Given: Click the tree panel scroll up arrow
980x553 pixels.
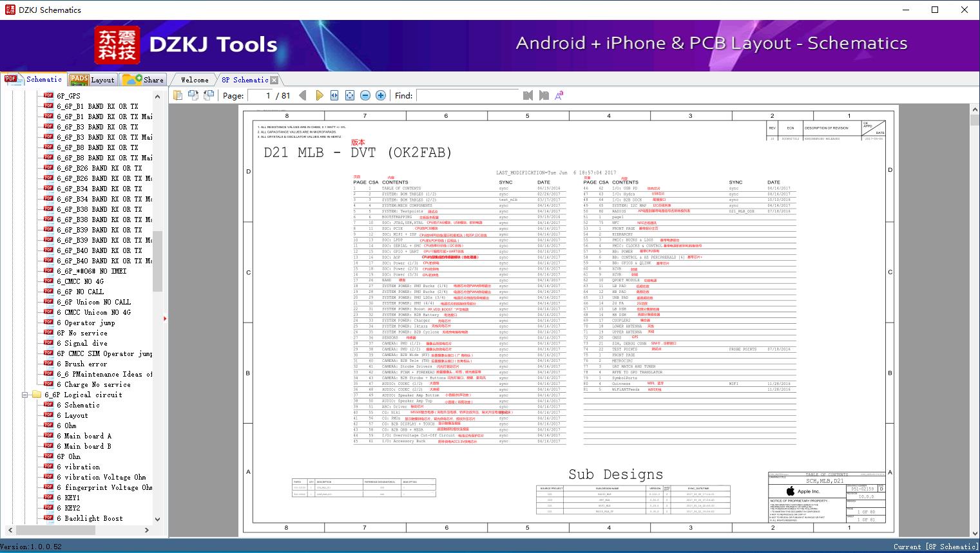Looking at the screenshot, I should 158,96.
